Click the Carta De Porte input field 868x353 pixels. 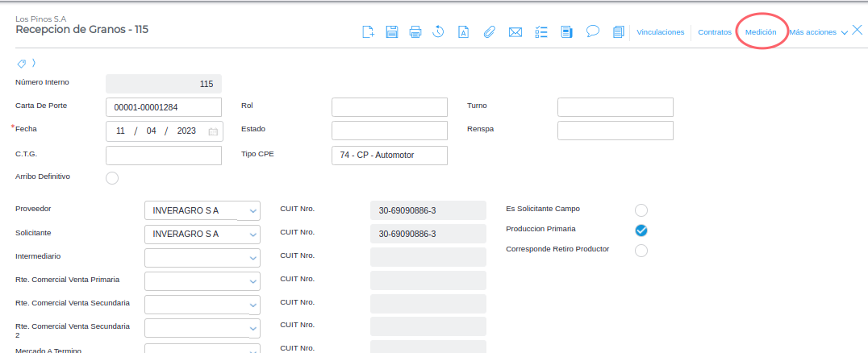click(x=163, y=107)
